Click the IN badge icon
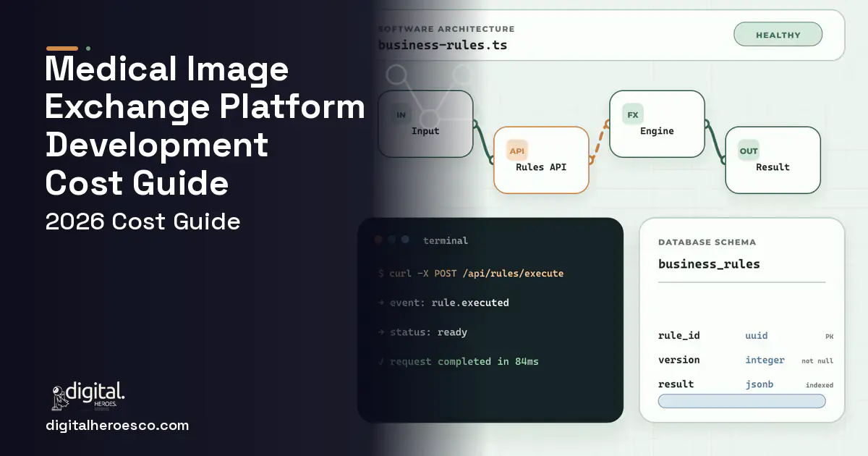 401,115
